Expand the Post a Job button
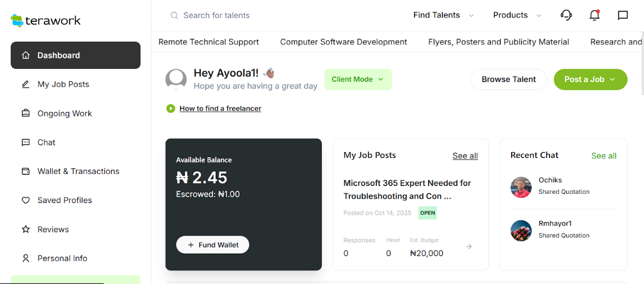 tap(590, 79)
